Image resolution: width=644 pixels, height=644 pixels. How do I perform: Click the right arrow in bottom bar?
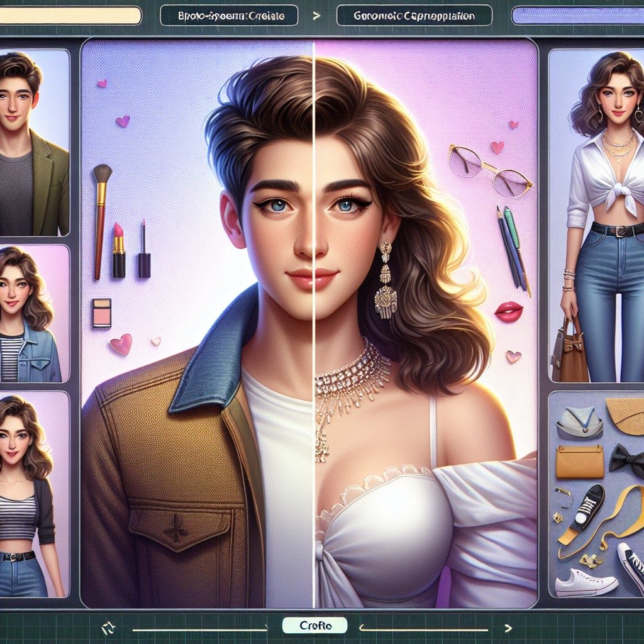pos(508,627)
